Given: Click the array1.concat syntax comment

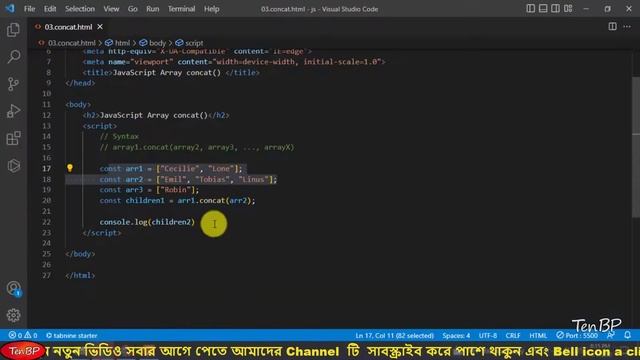Looking at the screenshot, I should (197, 147).
